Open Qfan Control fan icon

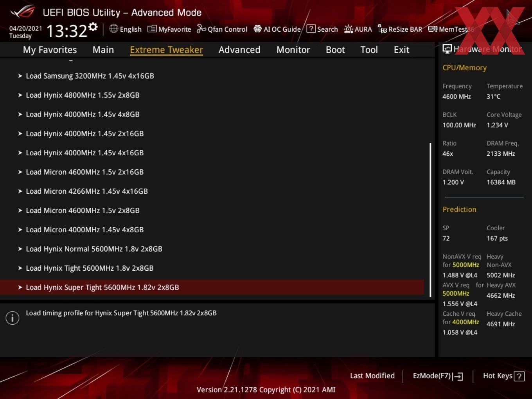201,29
